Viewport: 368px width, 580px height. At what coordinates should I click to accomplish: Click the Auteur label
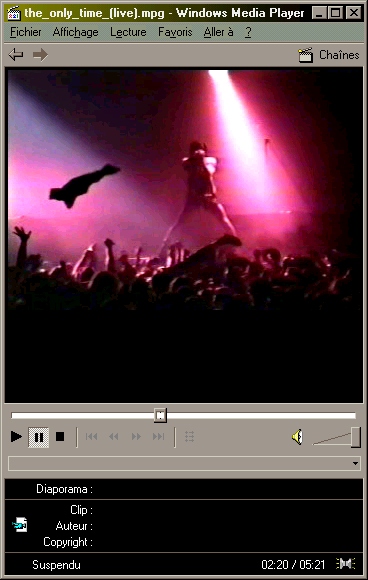pos(74,526)
